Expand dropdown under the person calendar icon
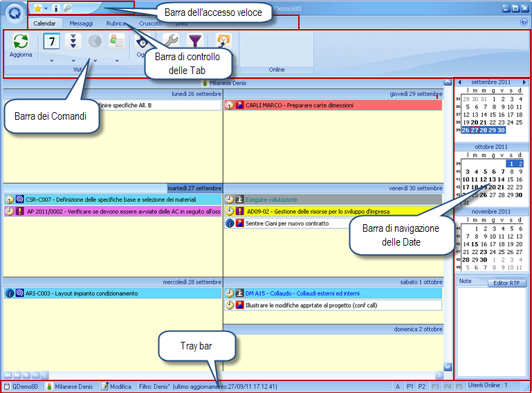This screenshot has width=532, height=393. (117, 61)
